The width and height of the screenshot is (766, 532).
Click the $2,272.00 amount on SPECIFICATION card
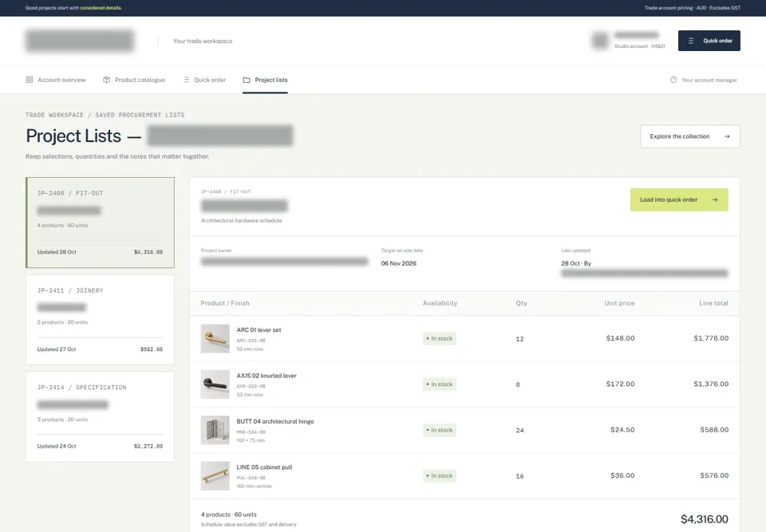coord(148,446)
